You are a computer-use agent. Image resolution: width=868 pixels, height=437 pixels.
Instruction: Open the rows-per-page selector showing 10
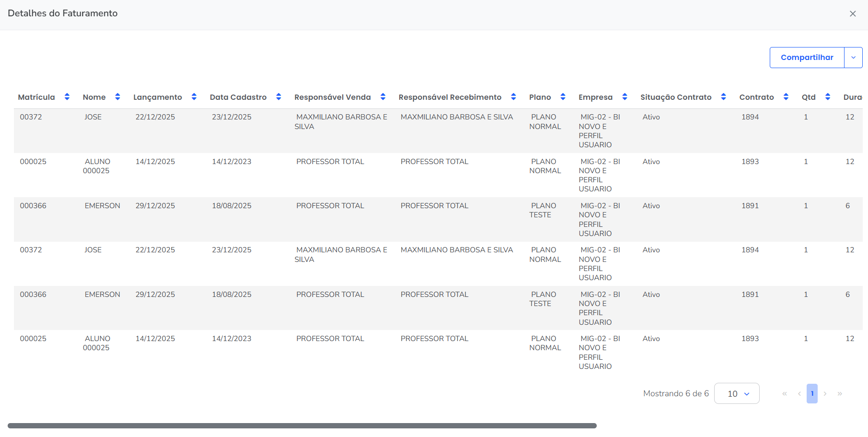(x=737, y=394)
